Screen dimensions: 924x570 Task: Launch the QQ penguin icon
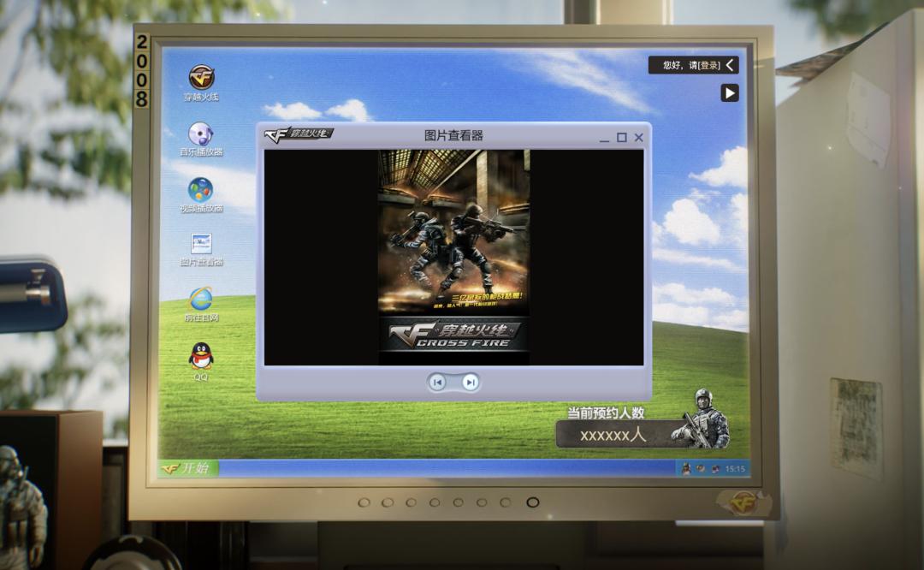(201, 361)
